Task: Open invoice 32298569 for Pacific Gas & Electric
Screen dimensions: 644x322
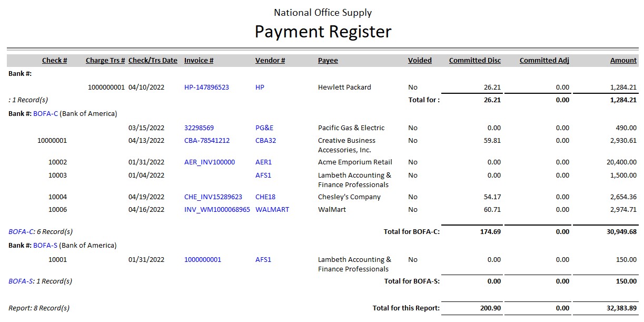Action: 199,128
